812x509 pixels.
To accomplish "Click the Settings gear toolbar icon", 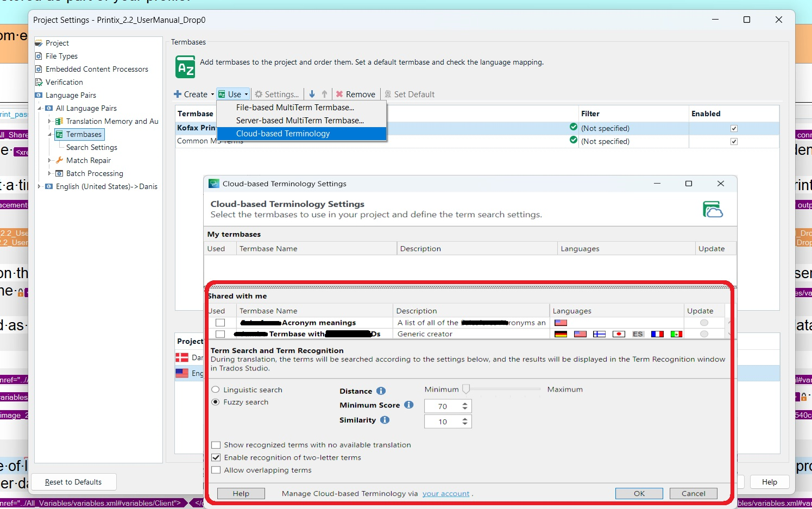I will tap(259, 94).
